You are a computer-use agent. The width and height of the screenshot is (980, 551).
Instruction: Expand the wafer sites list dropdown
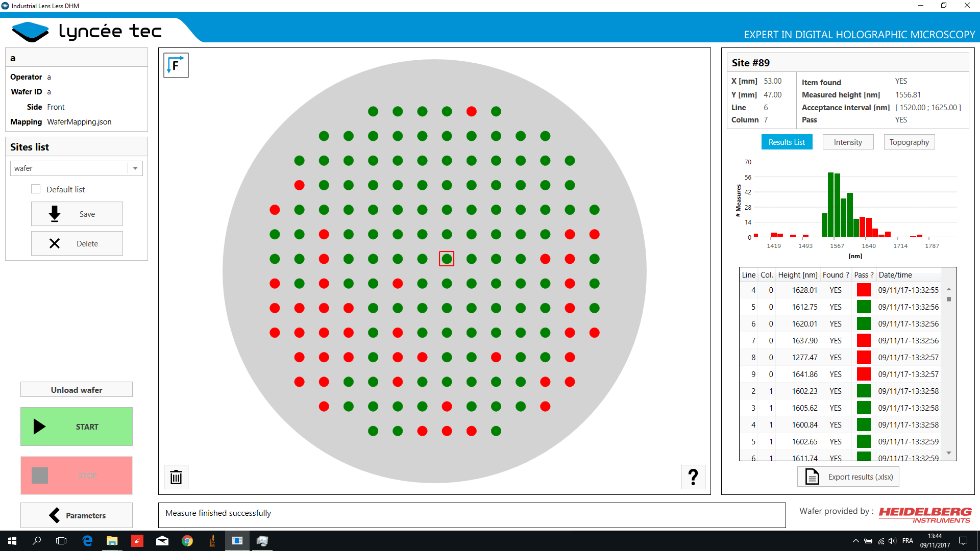(135, 168)
